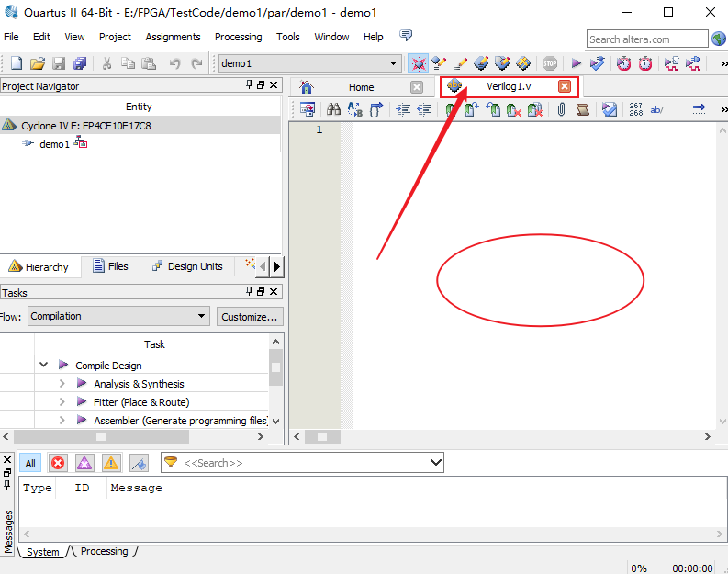This screenshot has height=574, width=728.
Task: Close the Home tab
Action: pos(417,87)
